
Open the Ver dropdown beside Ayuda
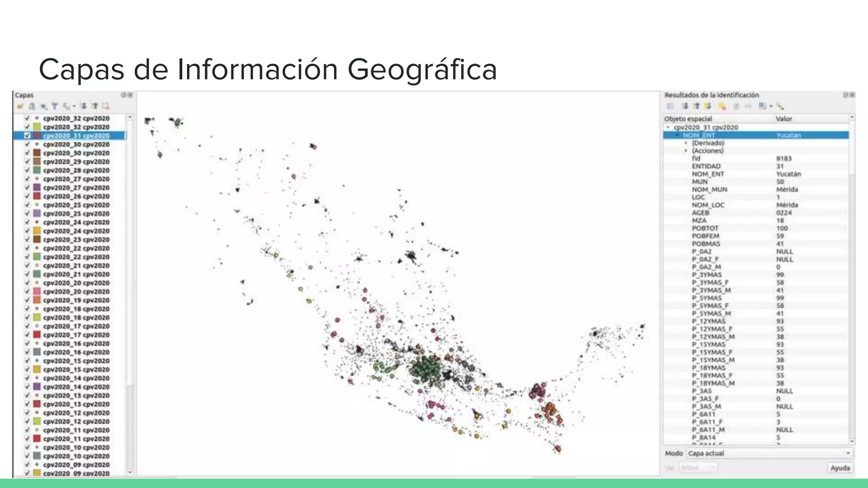(698, 468)
